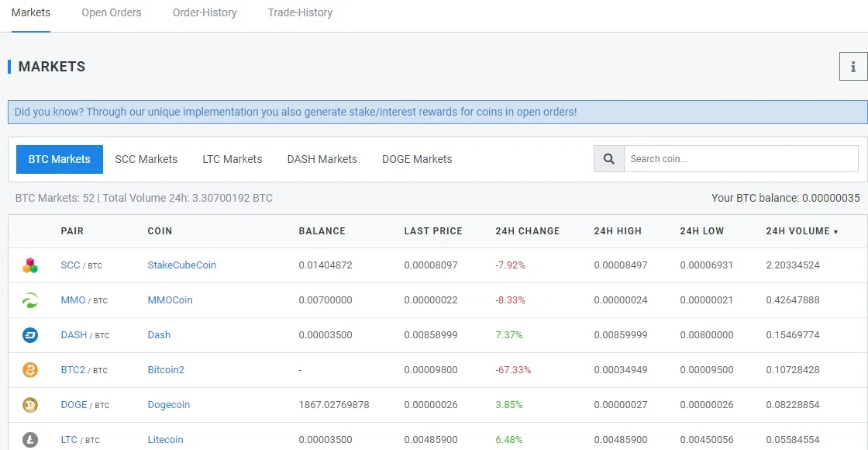Click the Dogecoin shiba coin icon
The width and height of the screenshot is (868, 450).
30,405
